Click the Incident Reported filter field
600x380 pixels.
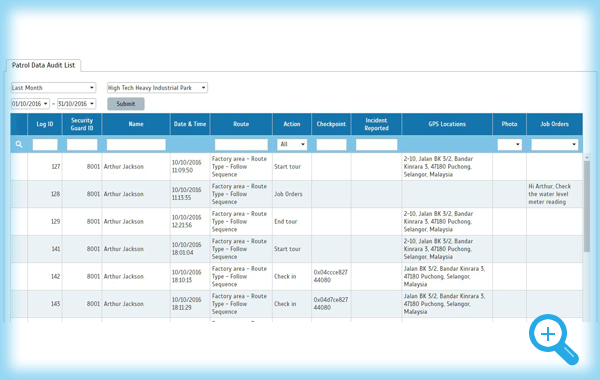(377, 144)
